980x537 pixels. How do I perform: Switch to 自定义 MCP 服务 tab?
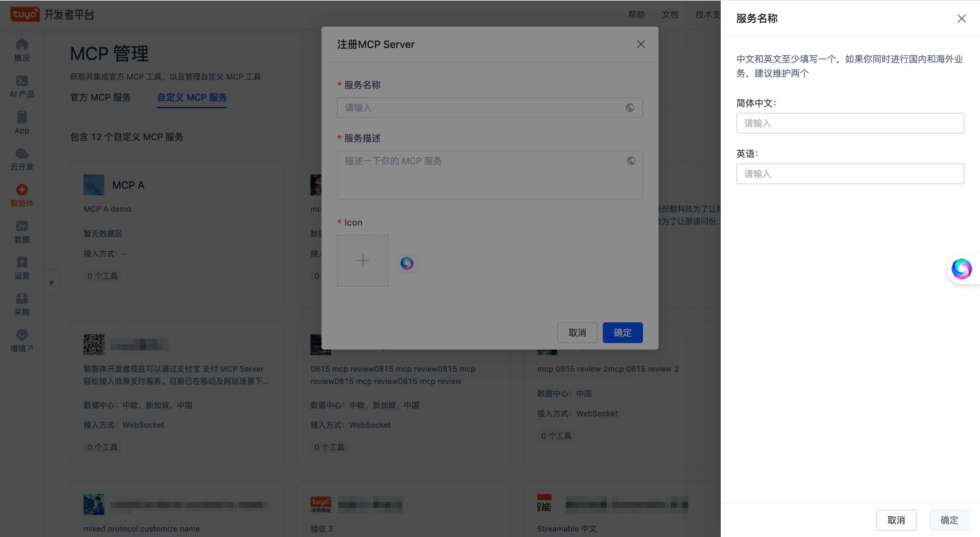pyautogui.click(x=192, y=97)
